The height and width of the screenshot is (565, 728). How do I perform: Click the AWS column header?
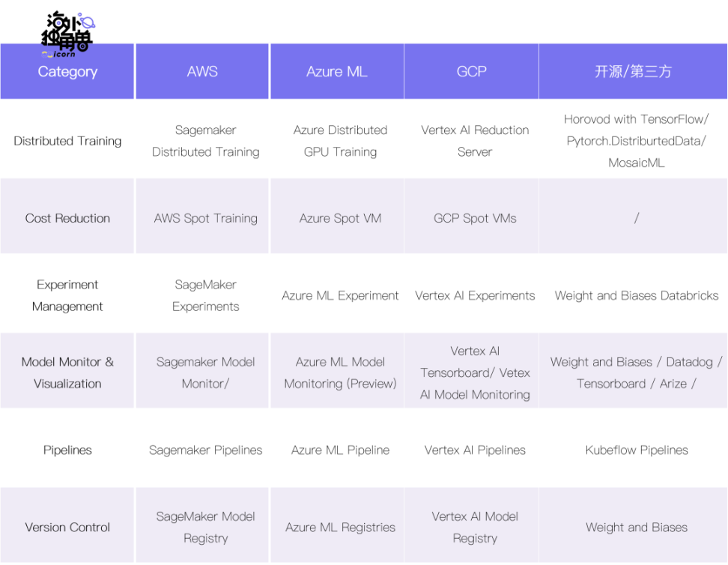[x=202, y=72]
